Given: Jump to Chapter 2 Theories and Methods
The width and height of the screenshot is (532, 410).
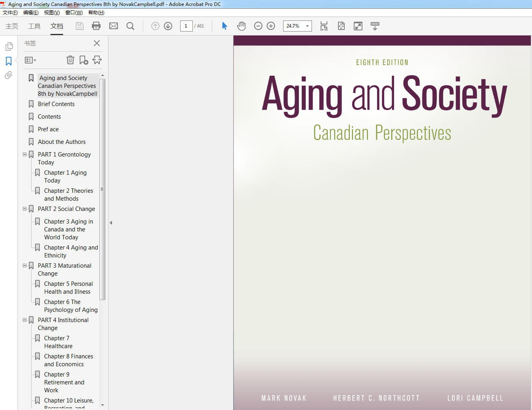Looking at the screenshot, I should pyautogui.click(x=69, y=195).
